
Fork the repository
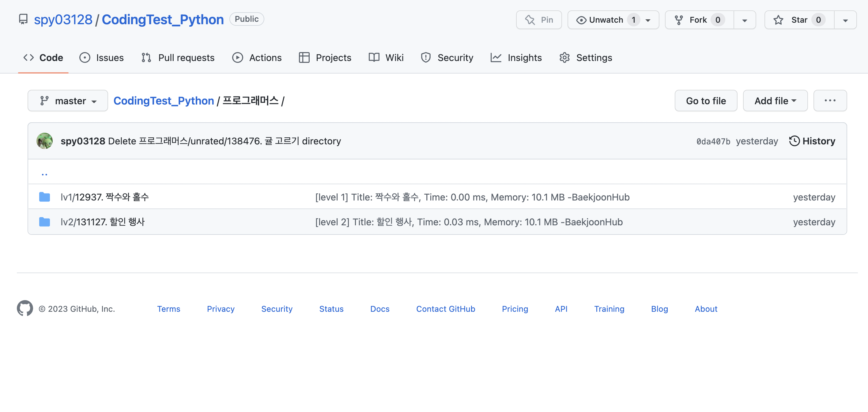[699, 20]
